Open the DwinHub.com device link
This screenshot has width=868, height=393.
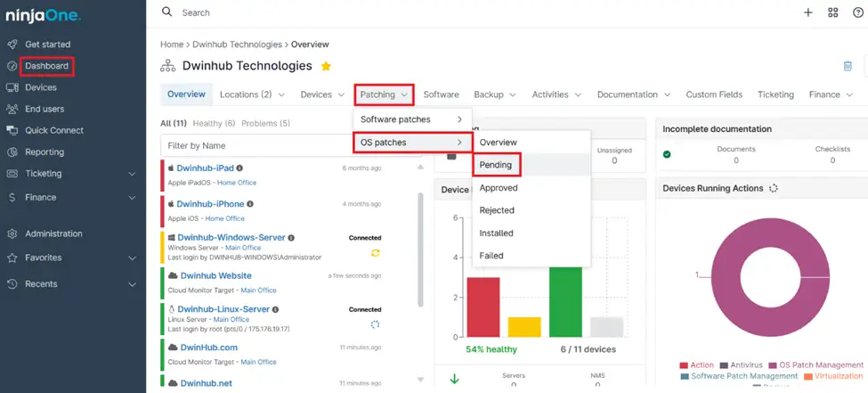[x=208, y=348]
